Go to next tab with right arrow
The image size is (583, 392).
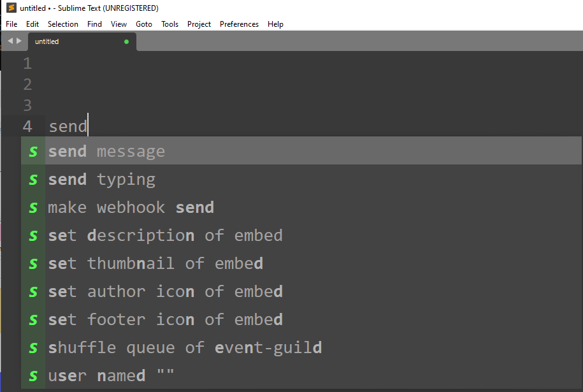tap(19, 41)
